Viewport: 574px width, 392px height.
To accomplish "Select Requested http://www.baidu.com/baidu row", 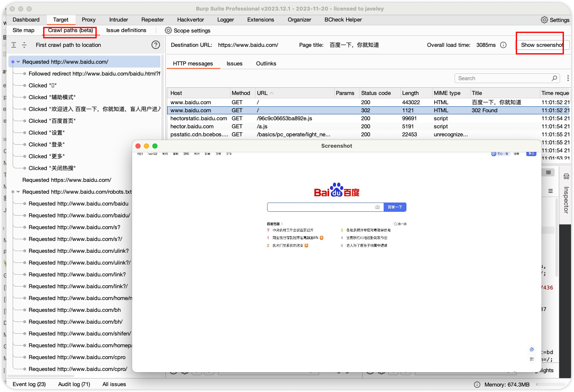I will (79, 204).
